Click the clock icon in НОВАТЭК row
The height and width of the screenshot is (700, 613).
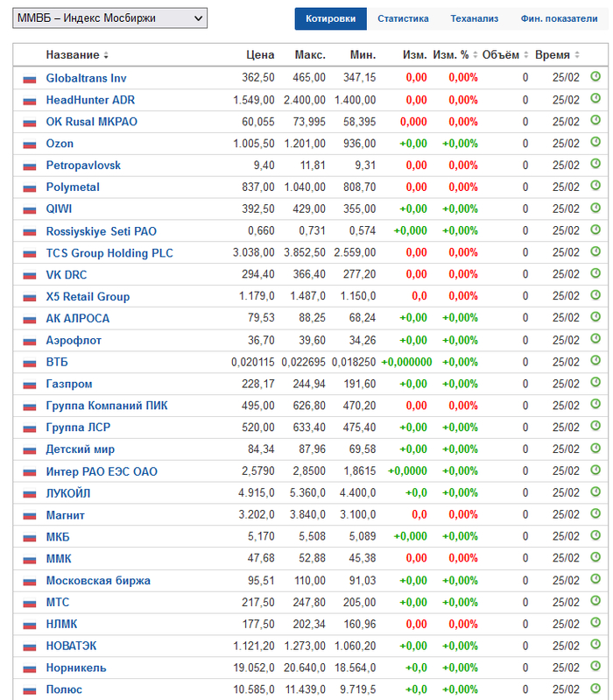point(595,644)
